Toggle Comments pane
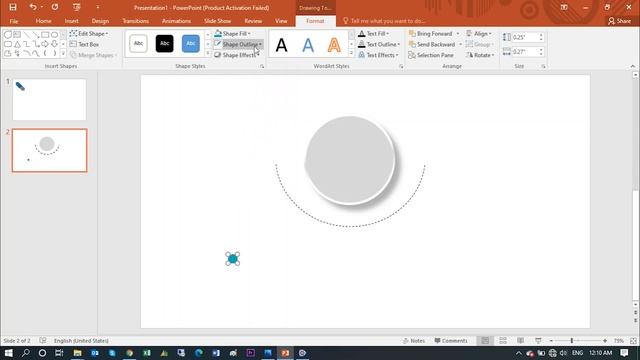Viewport: 640px width, 360px height. click(451, 340)
